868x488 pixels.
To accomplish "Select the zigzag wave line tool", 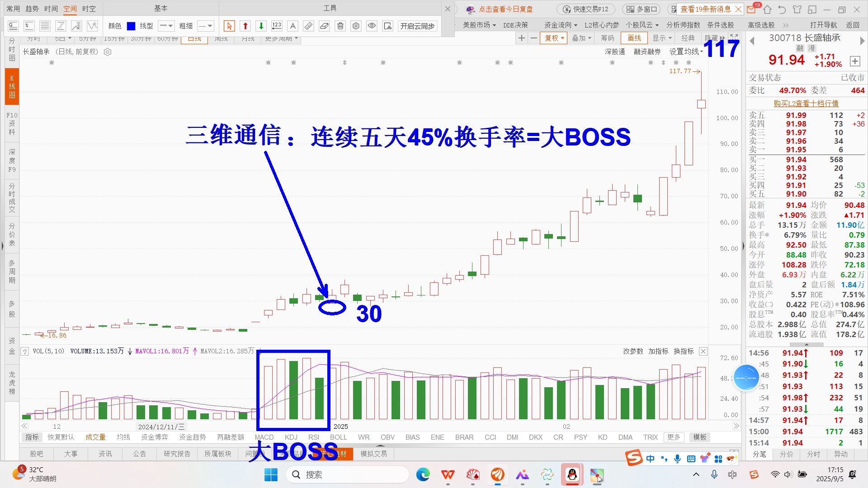I will [x=92, y=26].
